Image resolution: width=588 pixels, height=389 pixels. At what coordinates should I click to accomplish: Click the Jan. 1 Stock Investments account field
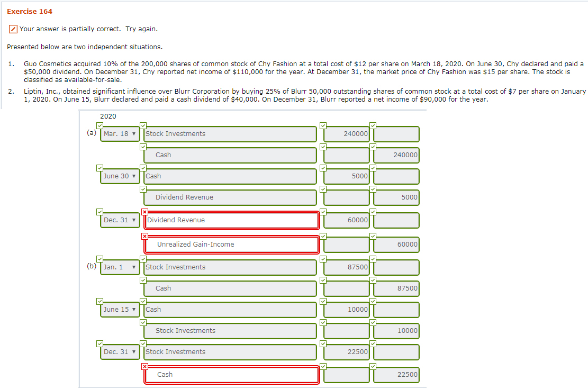[230, 267]
